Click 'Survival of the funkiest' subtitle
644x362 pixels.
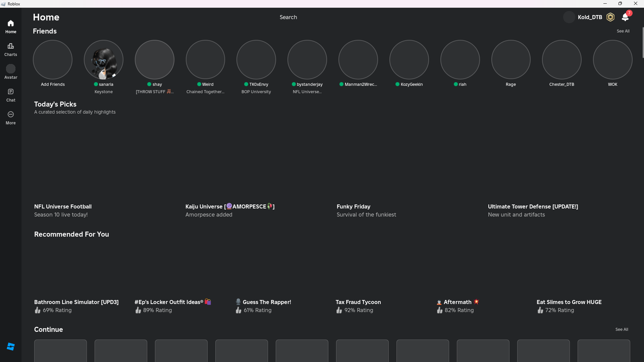[366, 215]
